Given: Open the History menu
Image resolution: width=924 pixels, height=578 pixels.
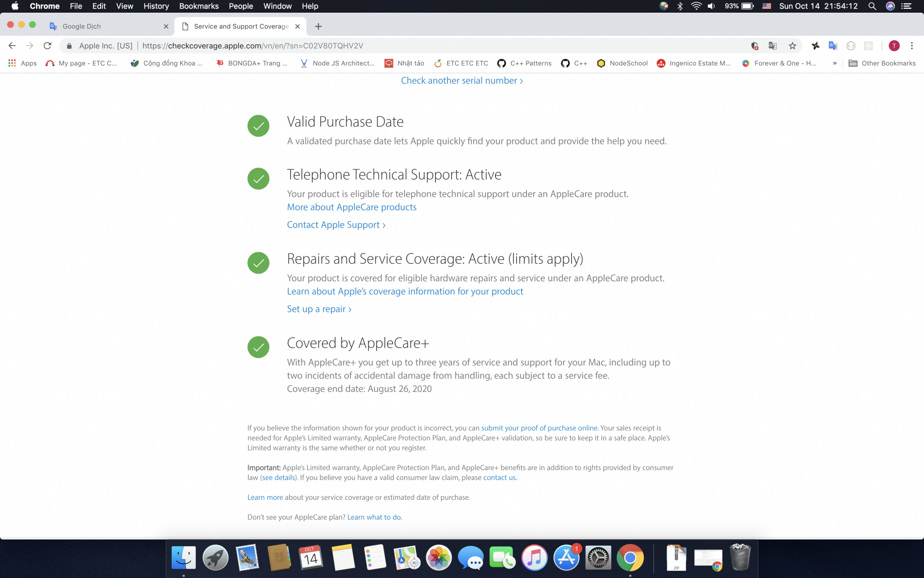Looking at the screenshot, I should click(156, 6).
